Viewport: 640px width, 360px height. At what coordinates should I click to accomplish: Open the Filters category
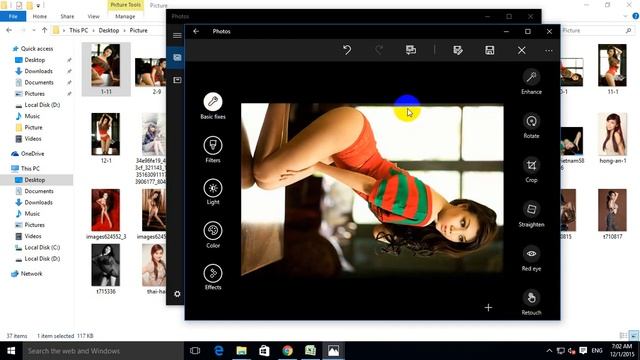213,149
